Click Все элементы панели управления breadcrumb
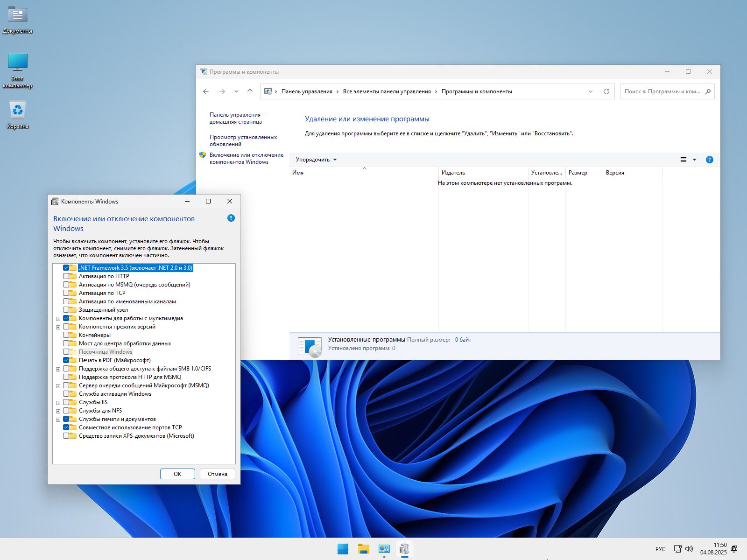Screen dimensions: 747x560 point(387,91)
